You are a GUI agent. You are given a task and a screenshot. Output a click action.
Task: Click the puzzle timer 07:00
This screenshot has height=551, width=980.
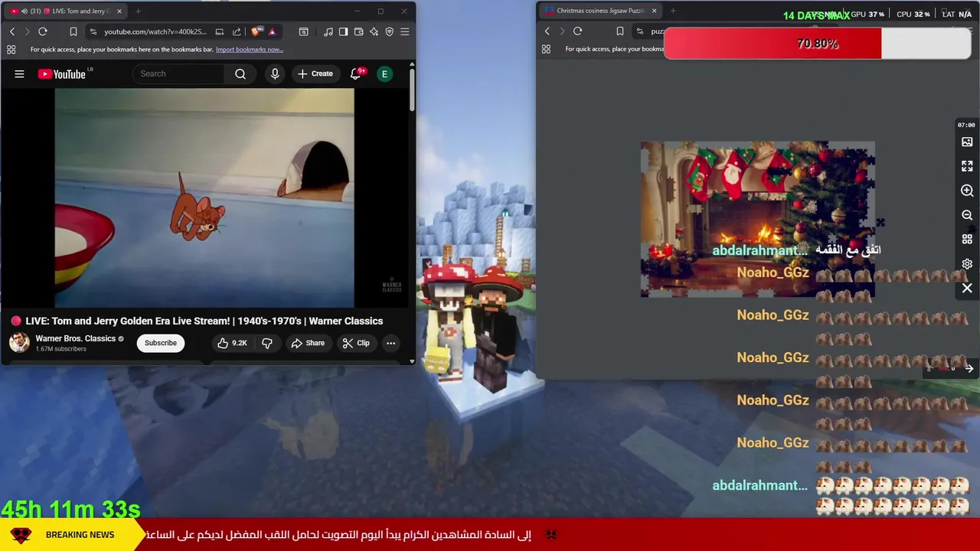(x=966, y=125)
